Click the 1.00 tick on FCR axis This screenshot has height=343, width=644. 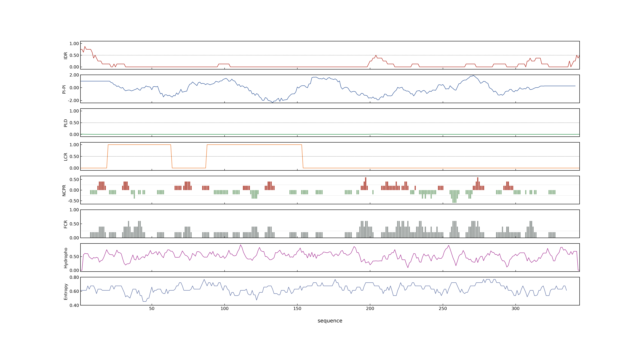pyautogui.click(x=74, y=210)
